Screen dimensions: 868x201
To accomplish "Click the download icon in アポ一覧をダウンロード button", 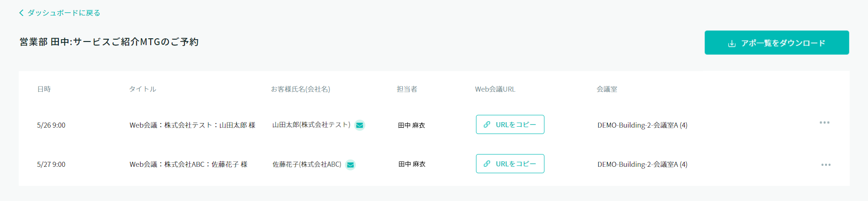I will [732, 43].
